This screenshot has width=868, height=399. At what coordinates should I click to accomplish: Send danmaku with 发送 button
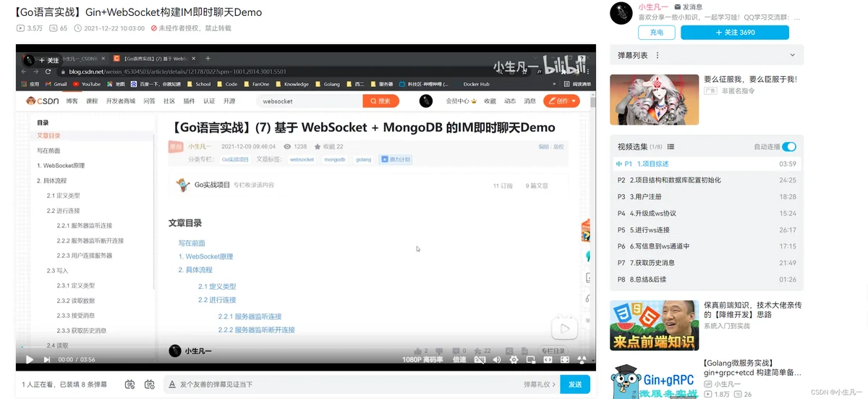coord(575,384)
